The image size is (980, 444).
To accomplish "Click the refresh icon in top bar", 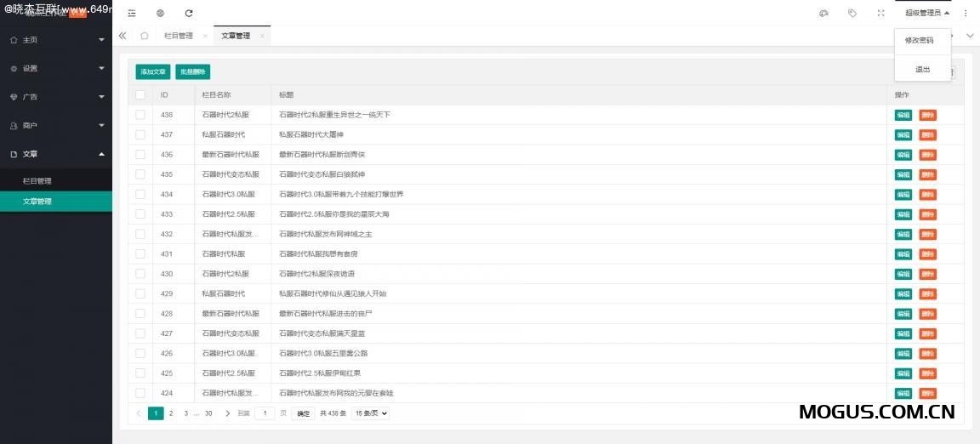I will click(x=189, y=13).
